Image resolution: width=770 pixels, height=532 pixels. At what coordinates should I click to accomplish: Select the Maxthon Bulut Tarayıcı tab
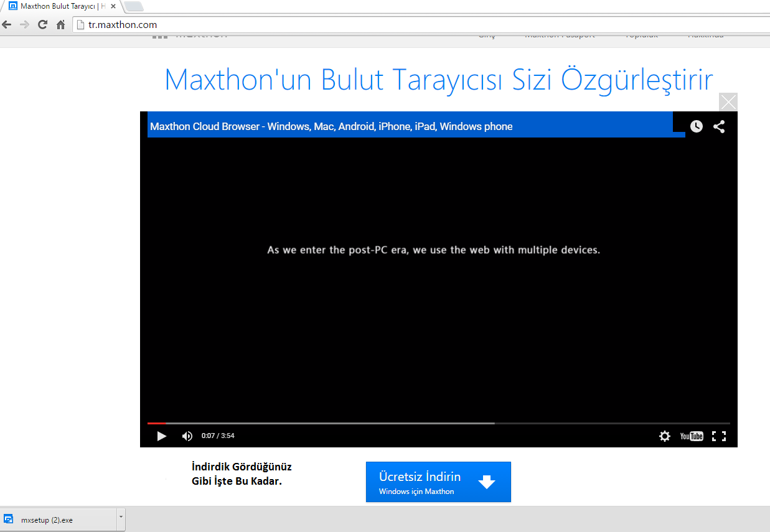click(x=62, y=6)
